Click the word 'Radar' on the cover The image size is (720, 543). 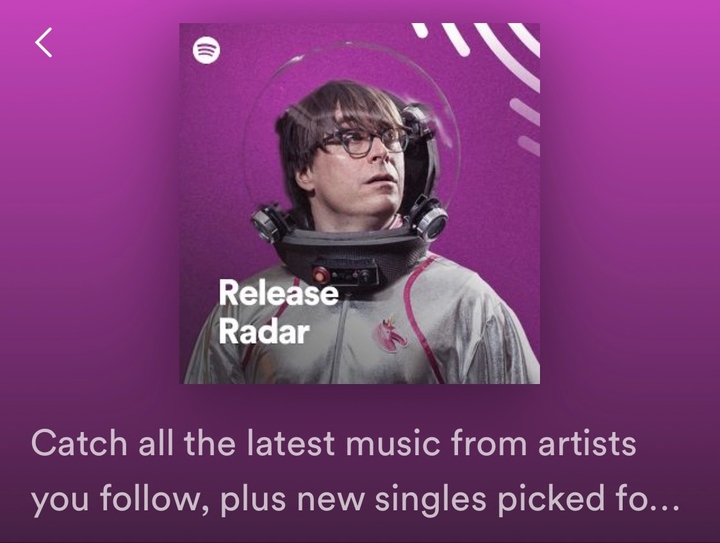pyautogui.click(x=264, y=331)
